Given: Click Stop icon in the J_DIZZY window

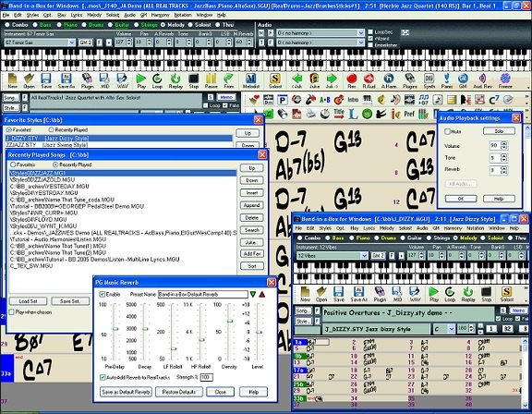Looking at the screenshot, I should pos(486,294).
